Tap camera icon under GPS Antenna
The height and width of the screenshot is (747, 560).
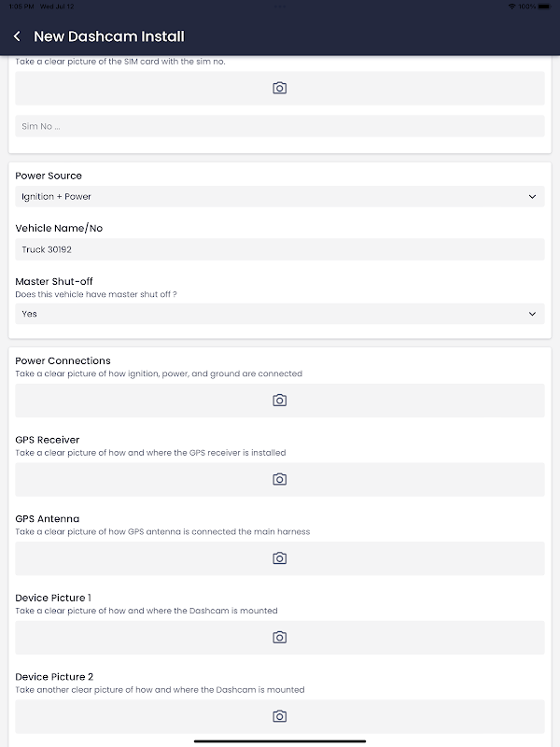click(x=279, y=558)
